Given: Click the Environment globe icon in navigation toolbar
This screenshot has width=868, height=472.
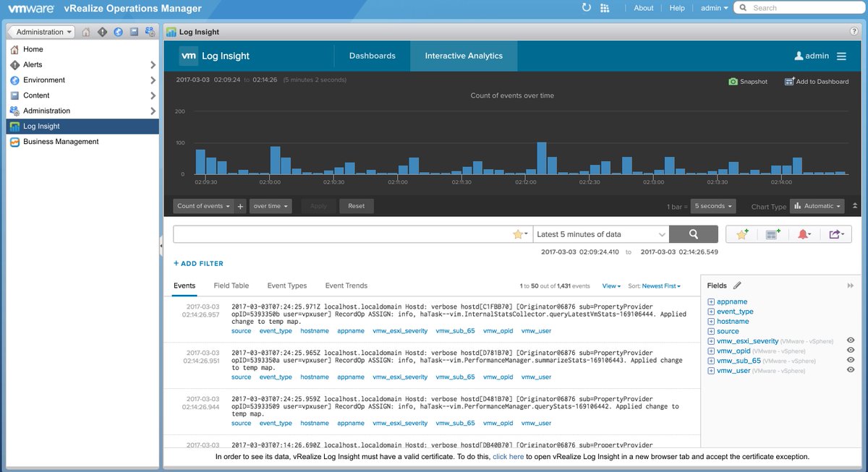Looking at the screenshot, I should coord(118,32).
